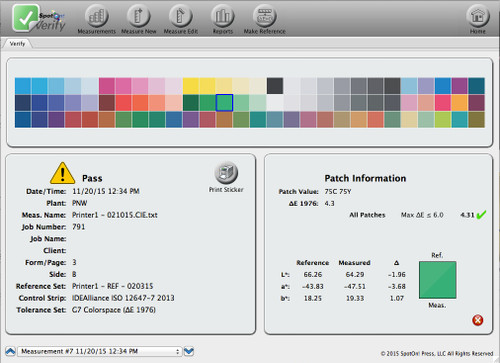Pick the orange patch in second row
Viewport: 500px width, 363px height.
[460, 103]
